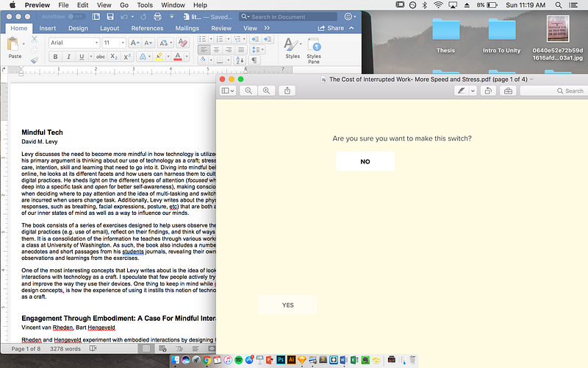Viewport: 588px width, 368px height.
Task: Open the Styles Pane in Word
Action: 314,51
